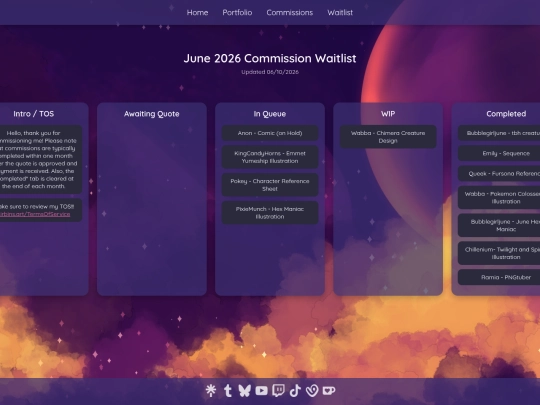Open the YouTube channel icon
Screen dimensions: 540x405
tap(261, 391)
